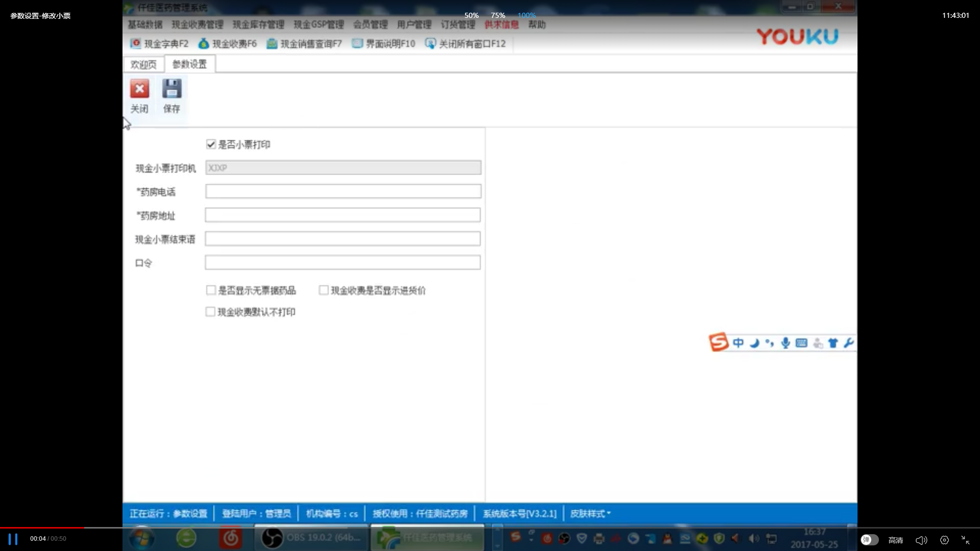Open 现金销售查询F7 toolbar shortcut
980x551 pixels.
304,44
